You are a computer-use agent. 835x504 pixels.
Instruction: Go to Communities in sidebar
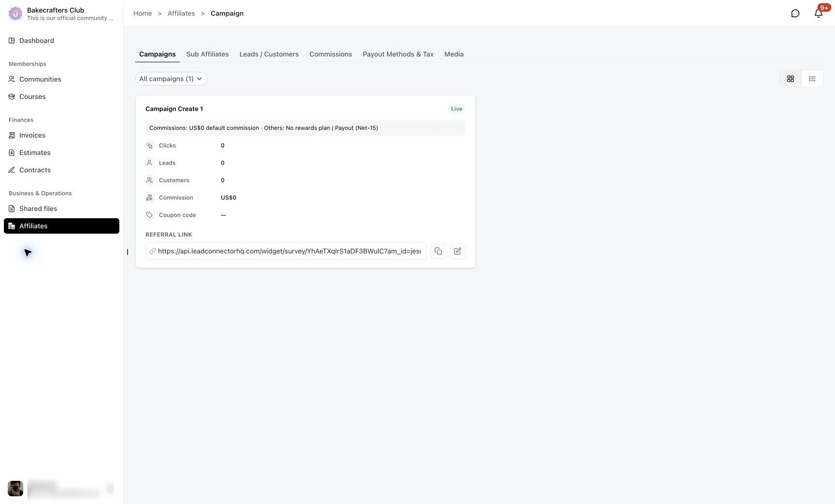[x=61, y=79]
